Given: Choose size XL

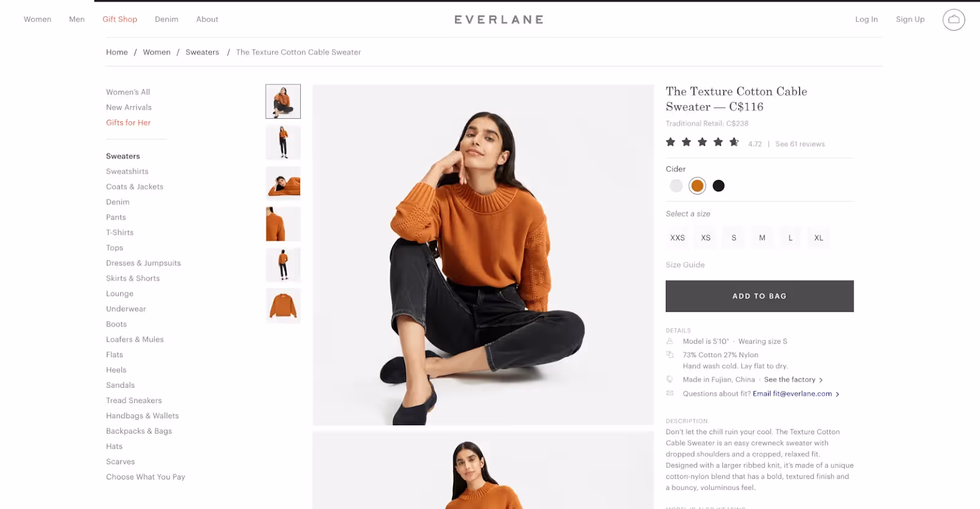Looking at the screenshot, I should click(819, 238).
